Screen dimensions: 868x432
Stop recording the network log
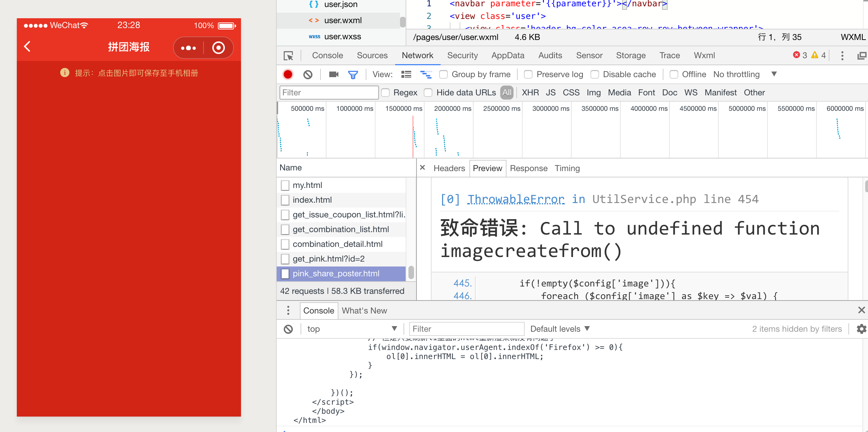pyautogui.click(x=288, y=74)
